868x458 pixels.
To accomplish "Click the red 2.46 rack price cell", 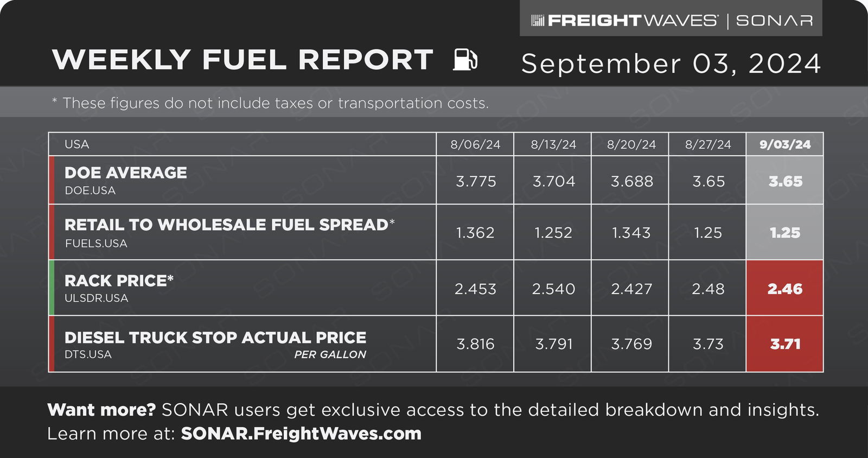I will tap(784, 288).
